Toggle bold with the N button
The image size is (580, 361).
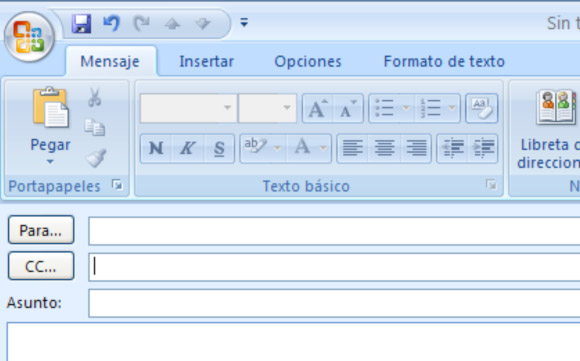[x=156, y=148]
